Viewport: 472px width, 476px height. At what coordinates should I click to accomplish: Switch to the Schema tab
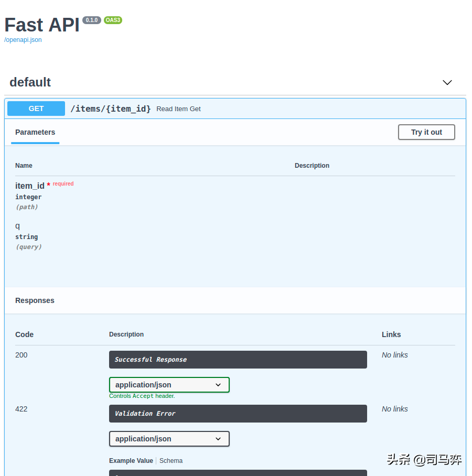pos(171,461)
